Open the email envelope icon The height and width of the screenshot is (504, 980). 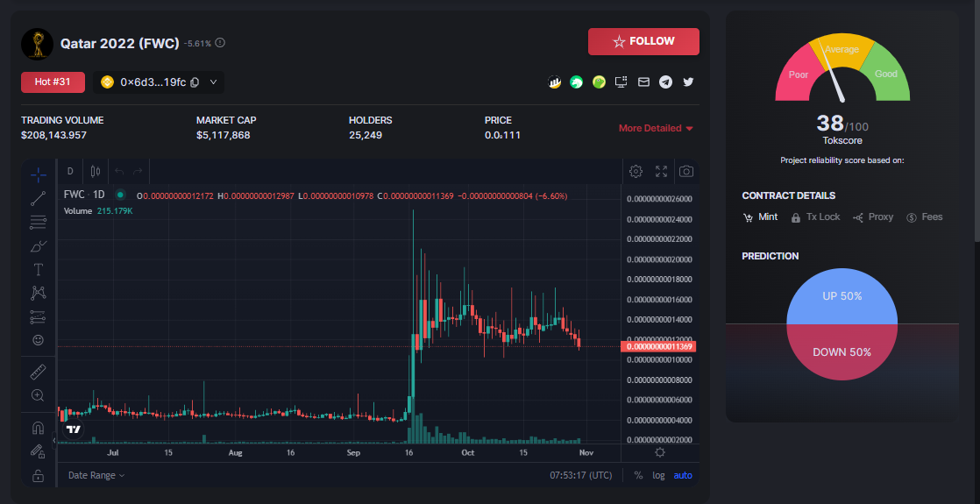643,82
